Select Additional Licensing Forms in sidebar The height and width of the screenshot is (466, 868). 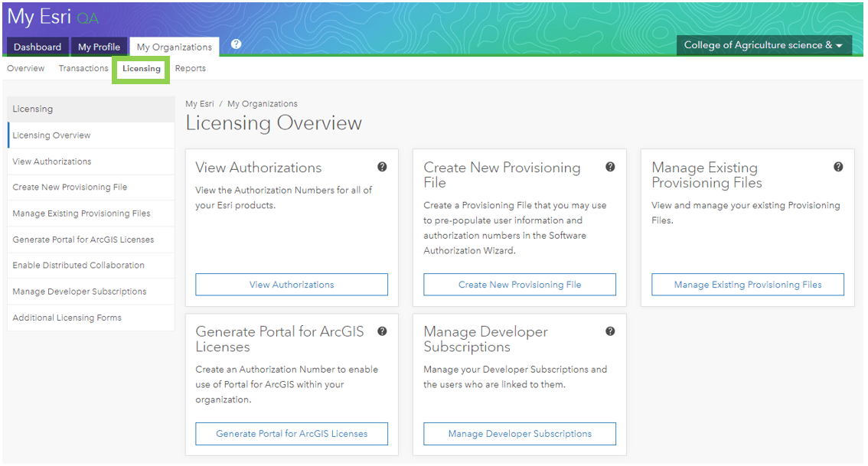coord(67,318)
